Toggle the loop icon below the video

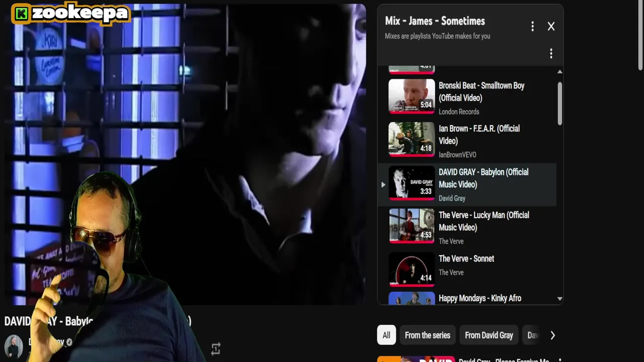pyautogui.click(x=216, y=348)
